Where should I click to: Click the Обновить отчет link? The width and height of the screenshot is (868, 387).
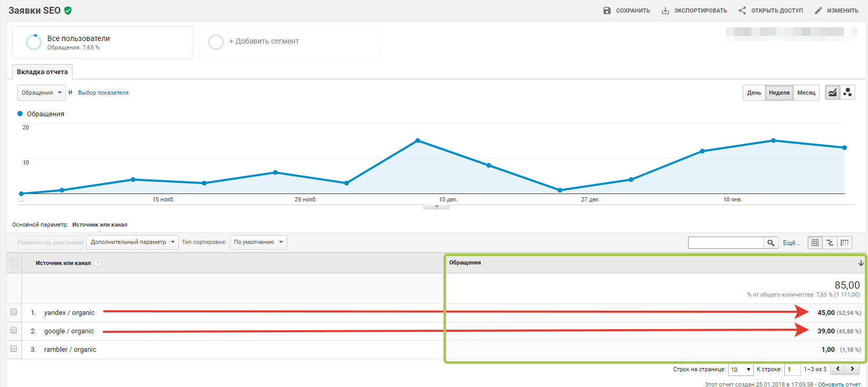(839, 384)
